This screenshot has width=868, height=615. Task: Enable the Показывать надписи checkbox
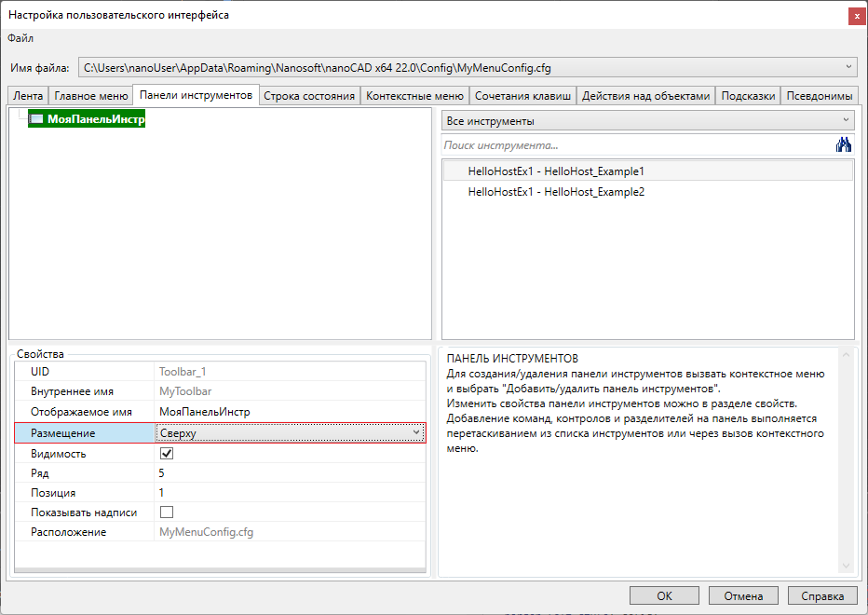coord(168,512)
